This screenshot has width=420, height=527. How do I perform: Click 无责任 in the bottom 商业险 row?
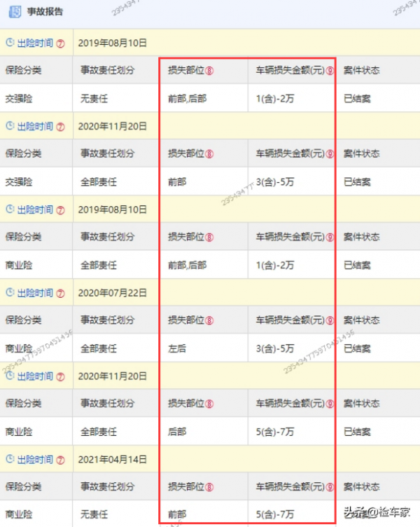pos(94,514)
